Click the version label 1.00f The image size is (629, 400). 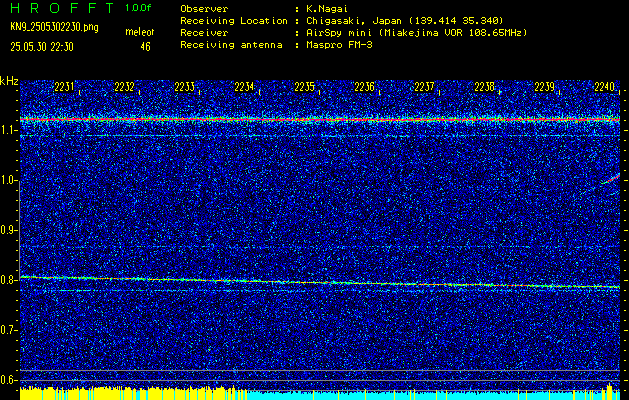tap(138, 8)
